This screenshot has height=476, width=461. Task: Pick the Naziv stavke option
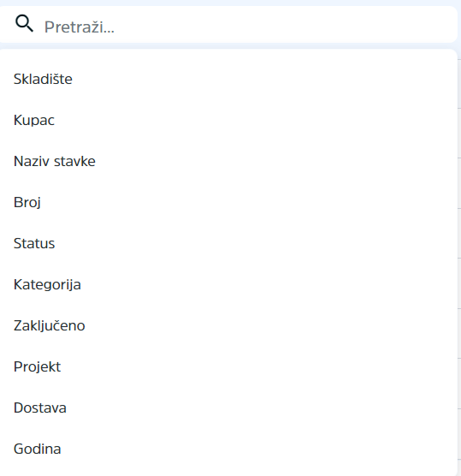click(228, 161)
